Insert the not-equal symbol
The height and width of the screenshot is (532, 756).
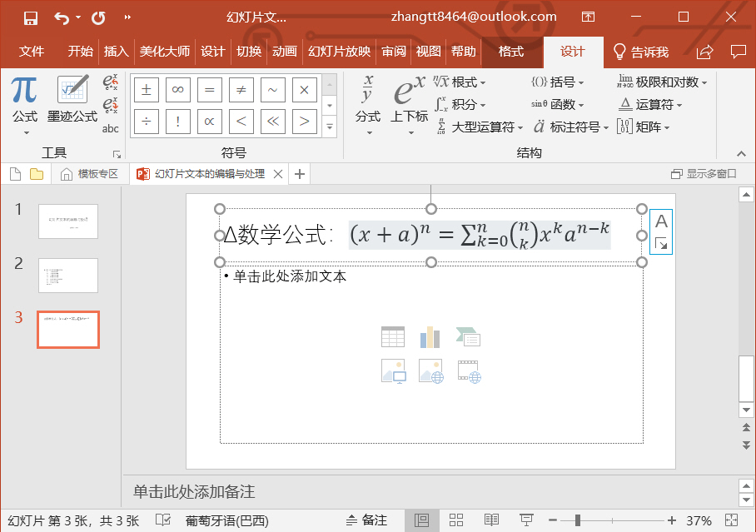coord(241,90)
